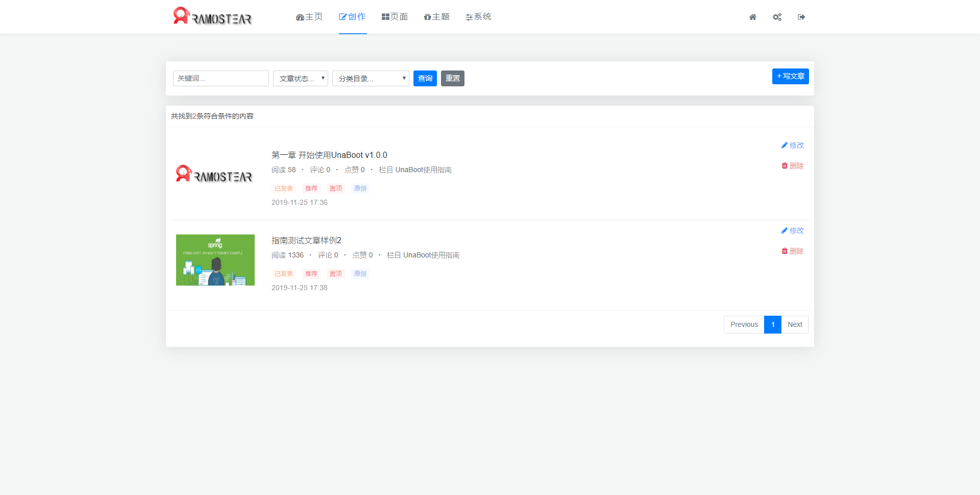This screenshot has height=495, width=980.
Task: Click the Ramostear logo in header
Action: [212, 16]
